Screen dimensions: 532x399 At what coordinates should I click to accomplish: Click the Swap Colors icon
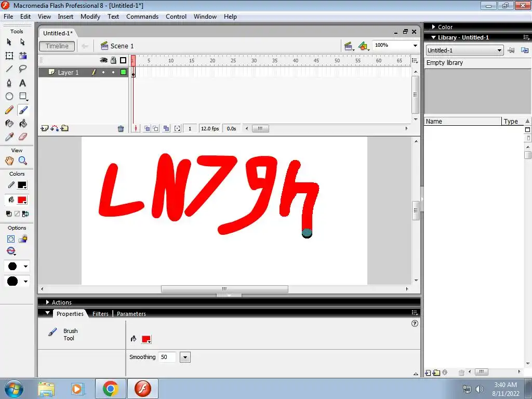[x=25, y=214]
